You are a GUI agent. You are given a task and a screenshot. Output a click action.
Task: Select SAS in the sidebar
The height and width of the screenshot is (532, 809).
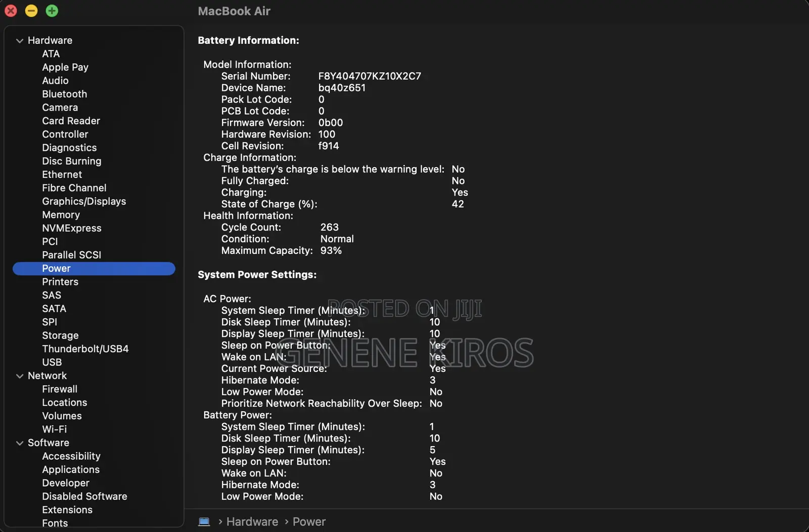tap(52, 295)
